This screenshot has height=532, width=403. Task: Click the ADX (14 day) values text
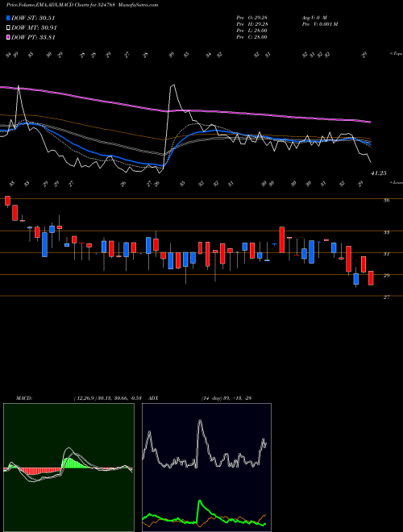(226, 397)
